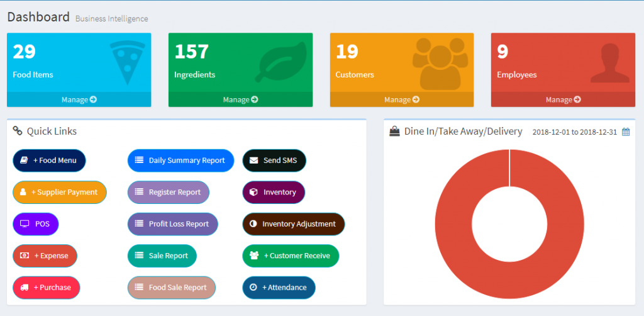644x316 pixels.
Task: Select the date range 2018-12-01 to 2018-12-31
Action: tap(575, 132)
